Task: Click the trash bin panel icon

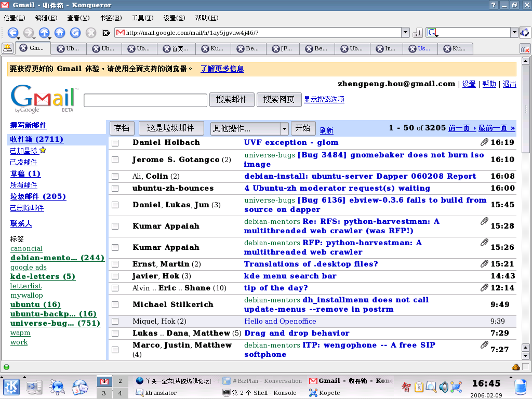Action: 520,388
